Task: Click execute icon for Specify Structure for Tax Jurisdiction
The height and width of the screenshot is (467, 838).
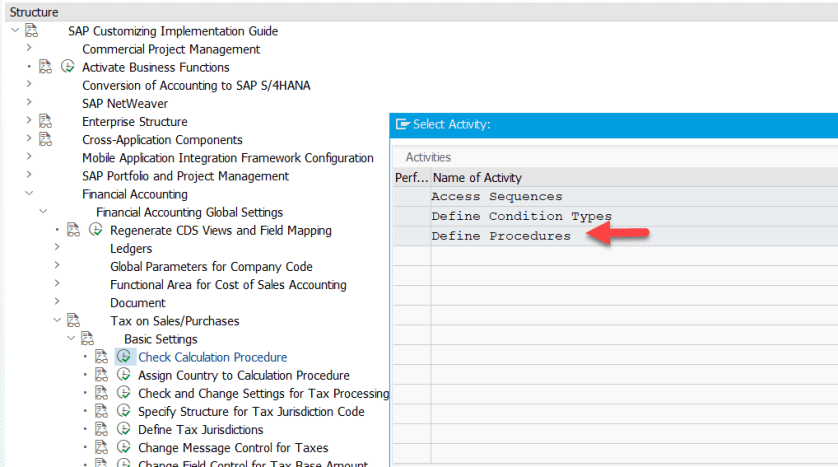Action: 124,411
